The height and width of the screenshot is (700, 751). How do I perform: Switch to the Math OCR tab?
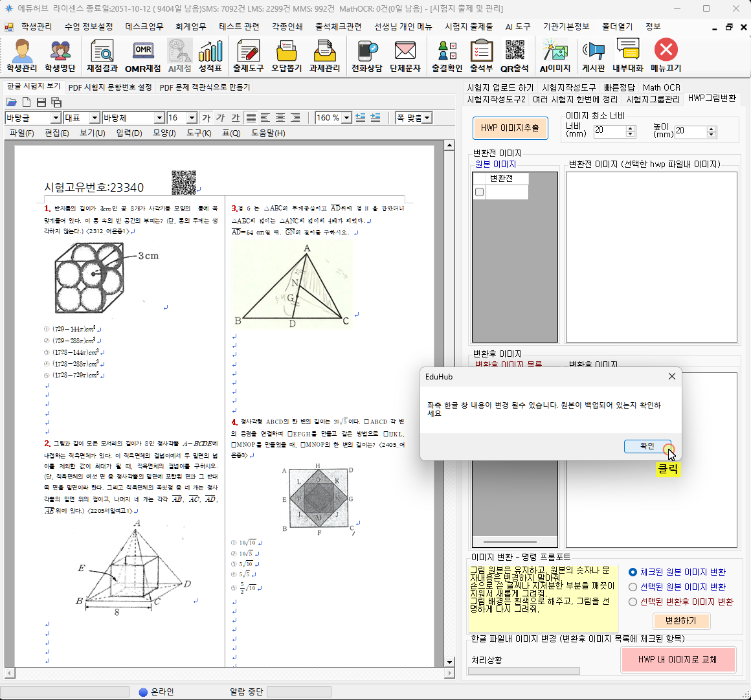coord(661,87)
